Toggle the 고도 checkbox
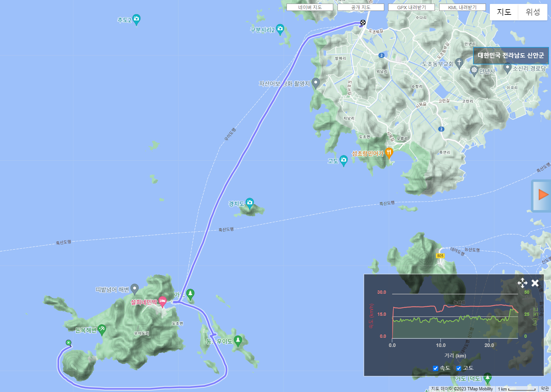Viewport: 551px width, 392px height. click(459, 368)
